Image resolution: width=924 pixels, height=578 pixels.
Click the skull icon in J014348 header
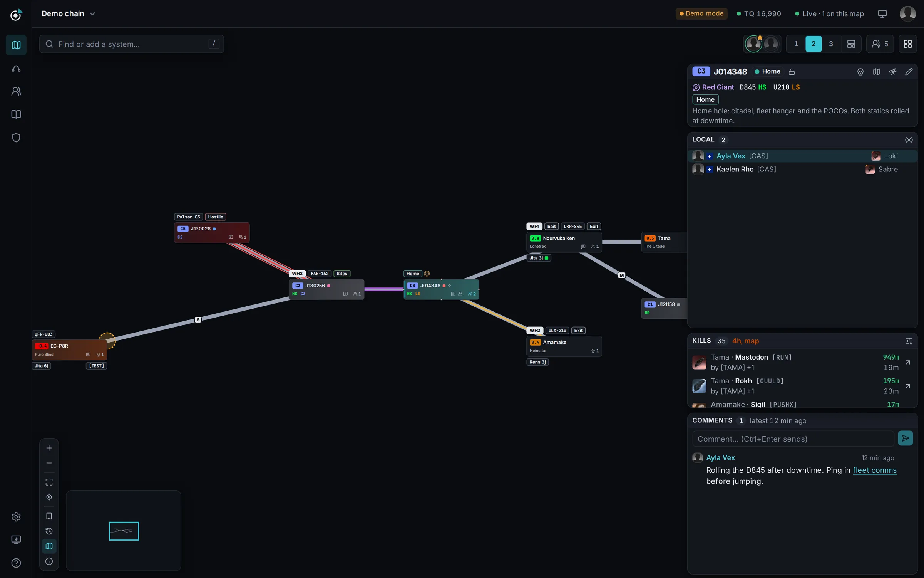point(860,72)
